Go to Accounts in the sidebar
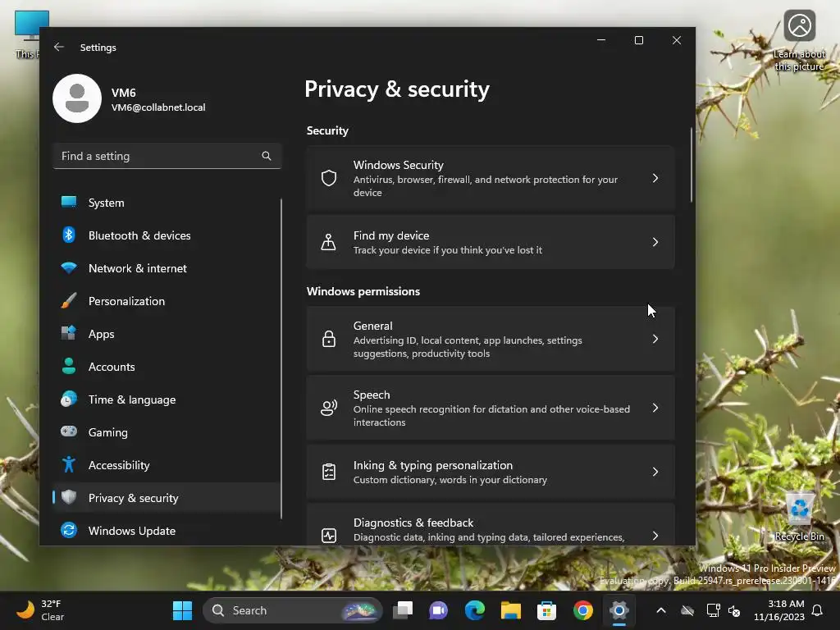 click(x=166, y=367)
